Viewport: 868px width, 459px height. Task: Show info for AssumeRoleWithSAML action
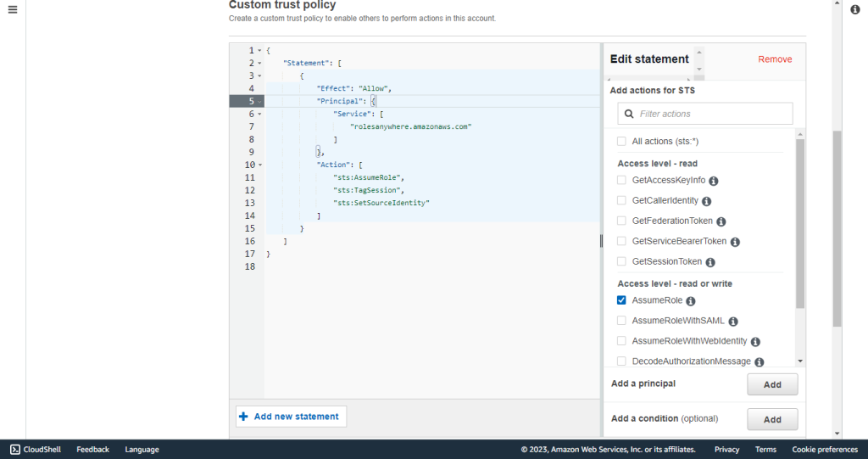(x=733, y=322)
